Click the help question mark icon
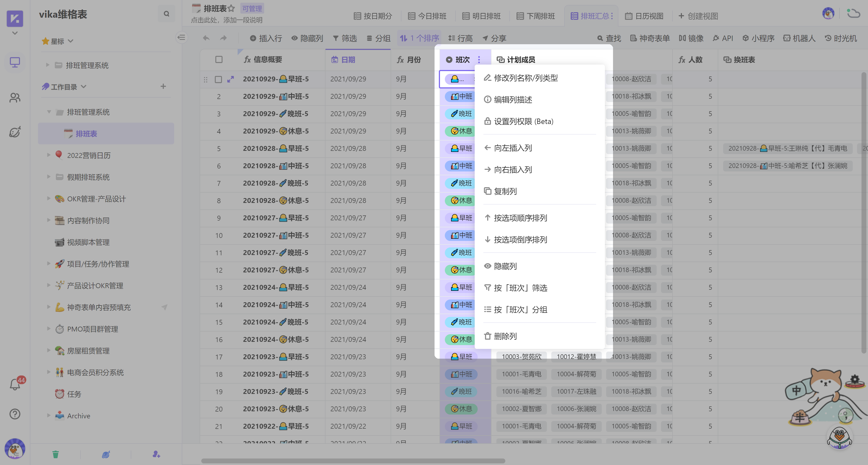Image resolution: width=868 pixels, height=465 pixels. [15, 414]
